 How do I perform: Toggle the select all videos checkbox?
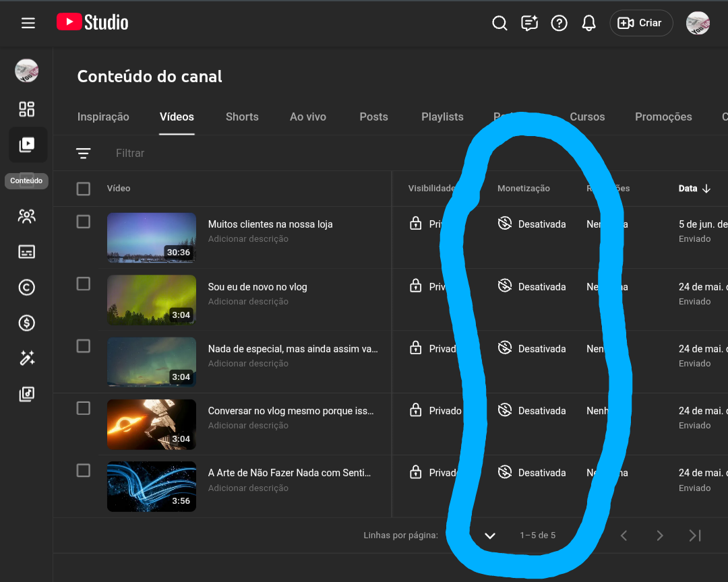[x=84, y=189]
